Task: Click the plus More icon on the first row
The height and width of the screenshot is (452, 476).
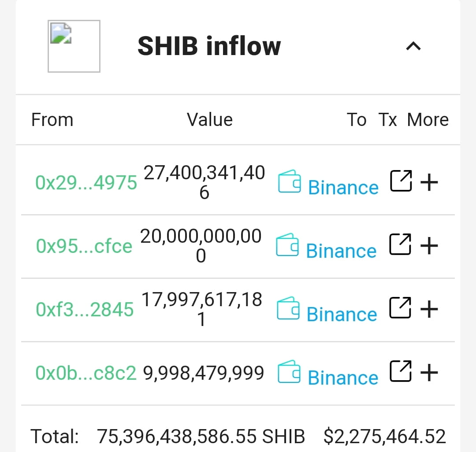Action: [430, 182]
